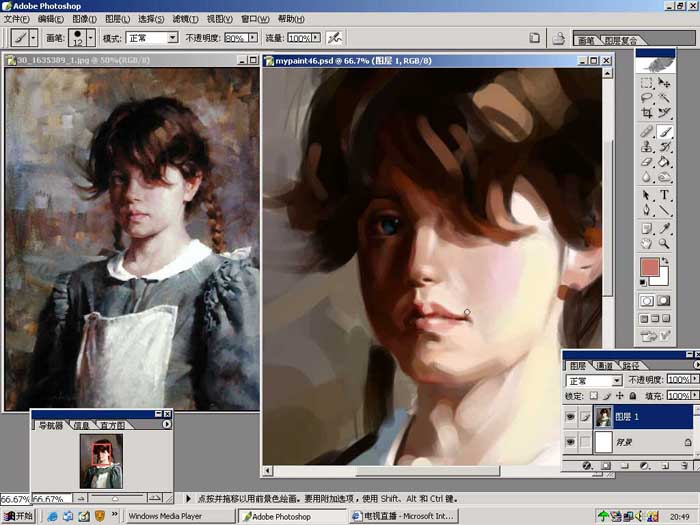Image resolution: width=700 pixels, height=525 pixels.
Task: Select the Notes tool
Action: click(x=646, y=229)
